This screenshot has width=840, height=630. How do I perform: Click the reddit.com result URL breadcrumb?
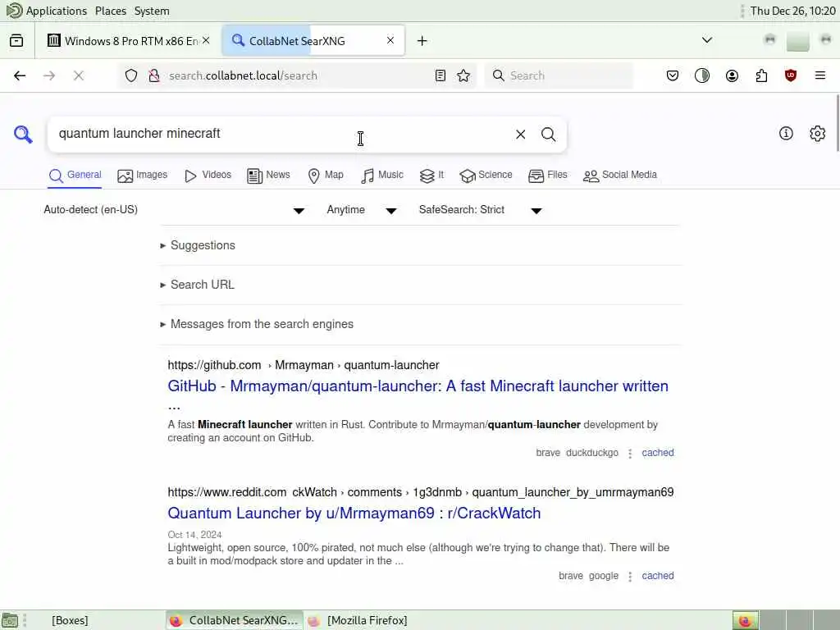[x=421, y=492]
